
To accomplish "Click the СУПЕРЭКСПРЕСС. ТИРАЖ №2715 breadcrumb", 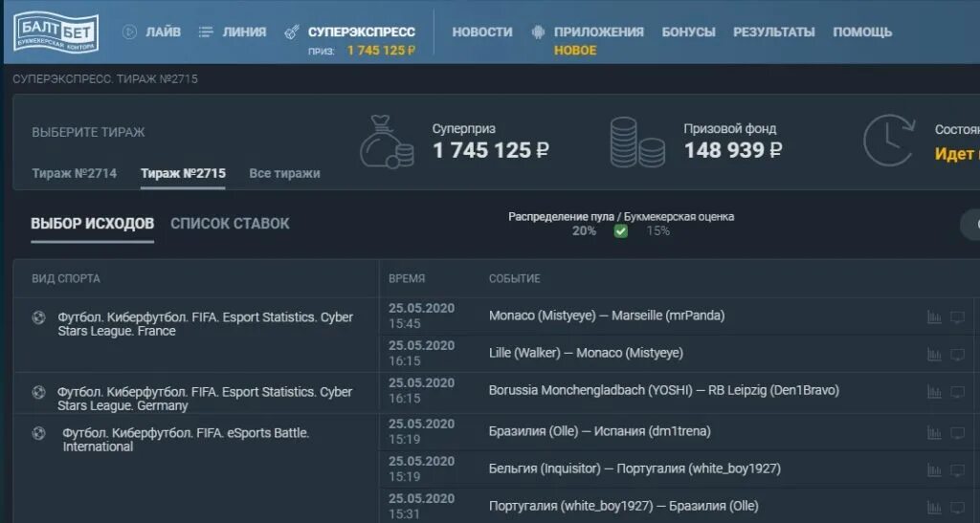I will point(105,79).
